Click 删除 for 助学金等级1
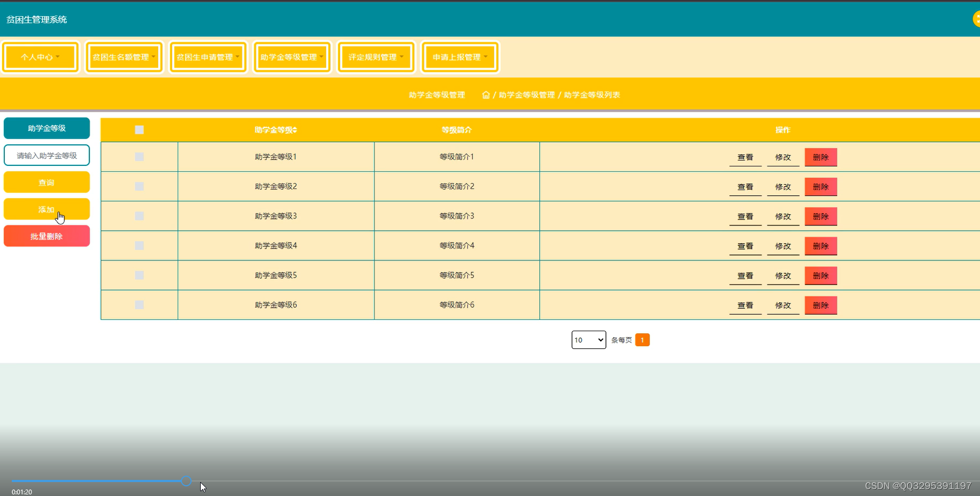Screen dimensions: 980x496 tap(821, 157)
